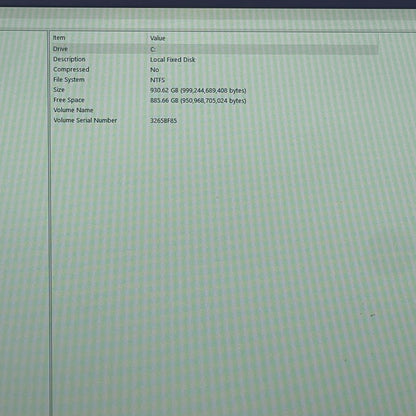Select the Compressed row
Image resolution: width=416 pixels, height=416 pixels.
215,70
